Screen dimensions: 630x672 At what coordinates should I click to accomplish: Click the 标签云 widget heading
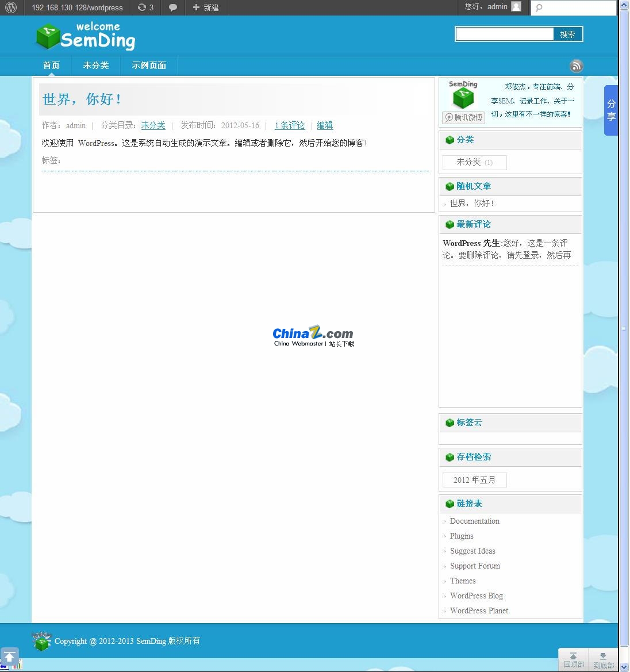469,423
